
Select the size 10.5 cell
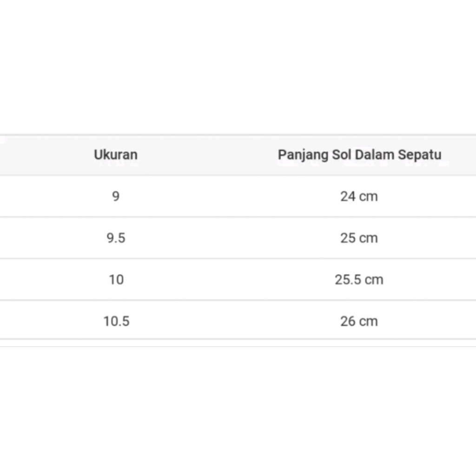116,321
